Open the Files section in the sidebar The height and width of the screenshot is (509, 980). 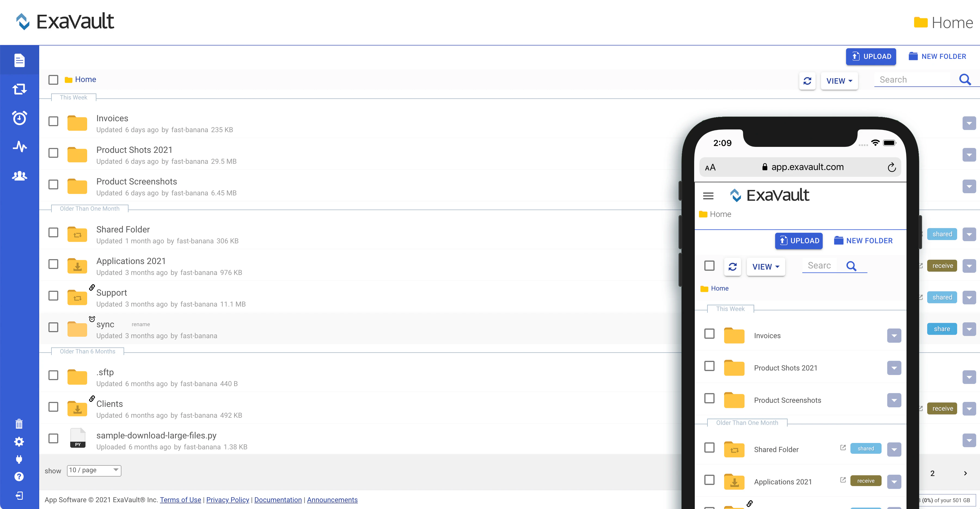point(19,60)
